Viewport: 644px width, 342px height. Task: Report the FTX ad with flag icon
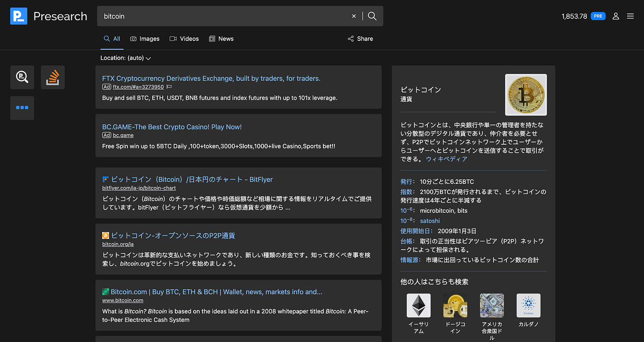coord(169,87)
